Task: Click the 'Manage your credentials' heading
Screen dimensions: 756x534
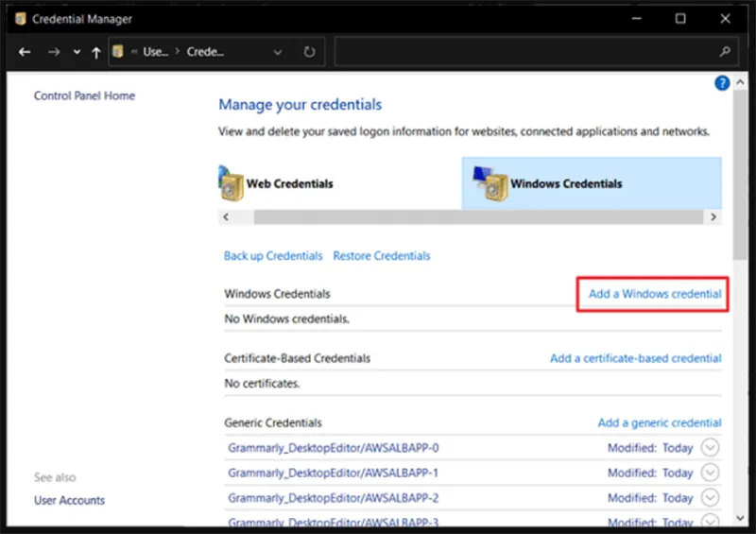Action: point(300,105)
